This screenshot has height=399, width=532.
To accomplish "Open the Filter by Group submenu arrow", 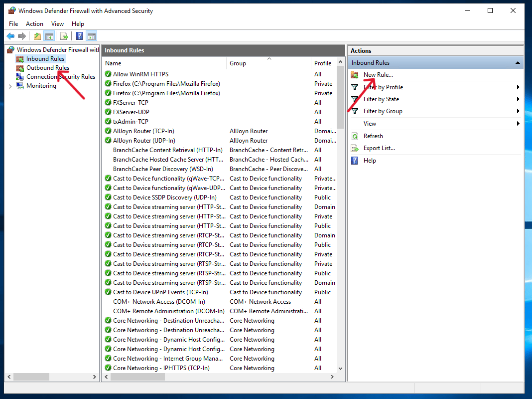I will 518,111.
